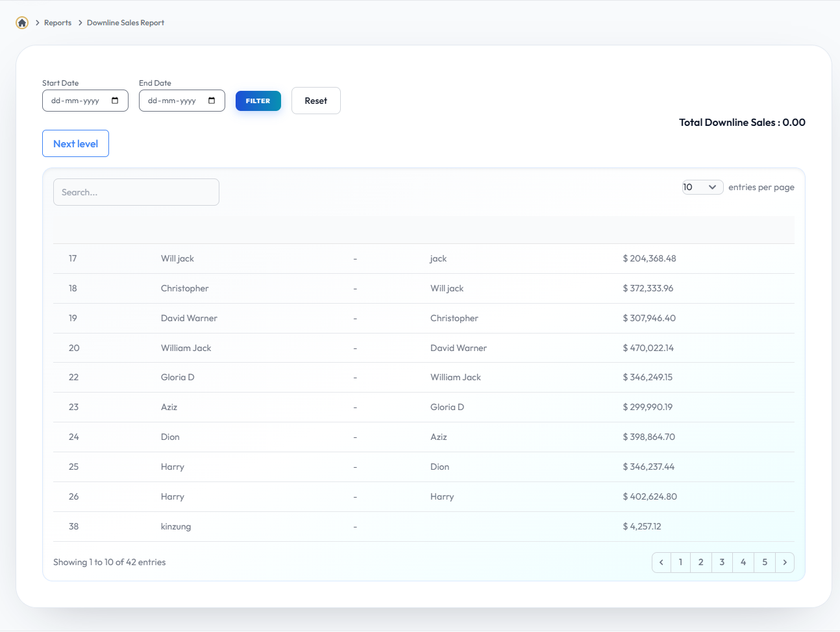The width and height of the screenshot is (840, 632).
Task: Click ID 20 cell
Action: coord(74,348)
